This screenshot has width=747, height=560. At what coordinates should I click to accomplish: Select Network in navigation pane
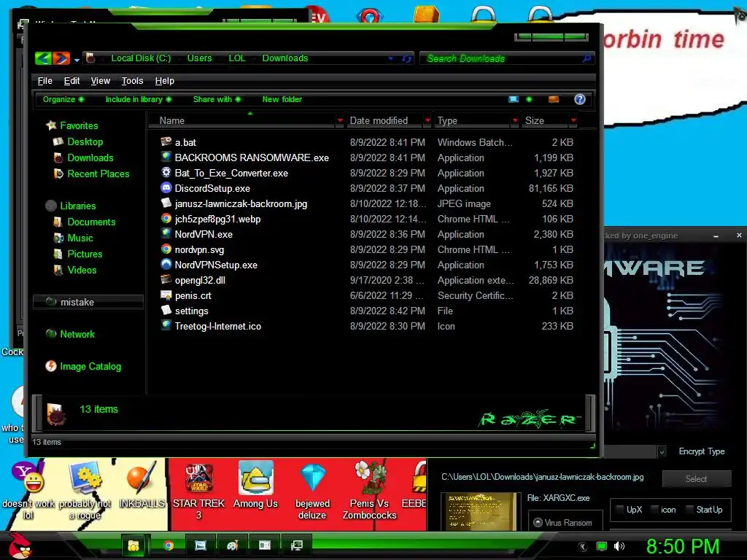tap(77, 334)
